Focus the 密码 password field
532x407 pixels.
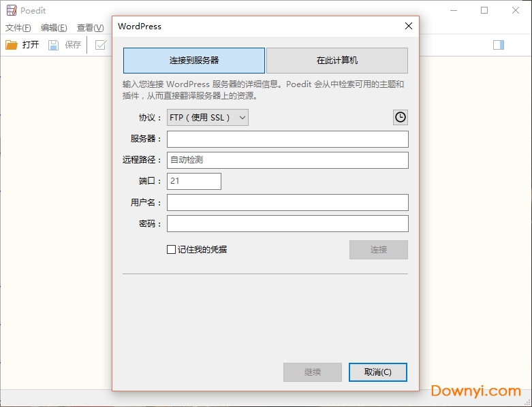tap(287, 223)
